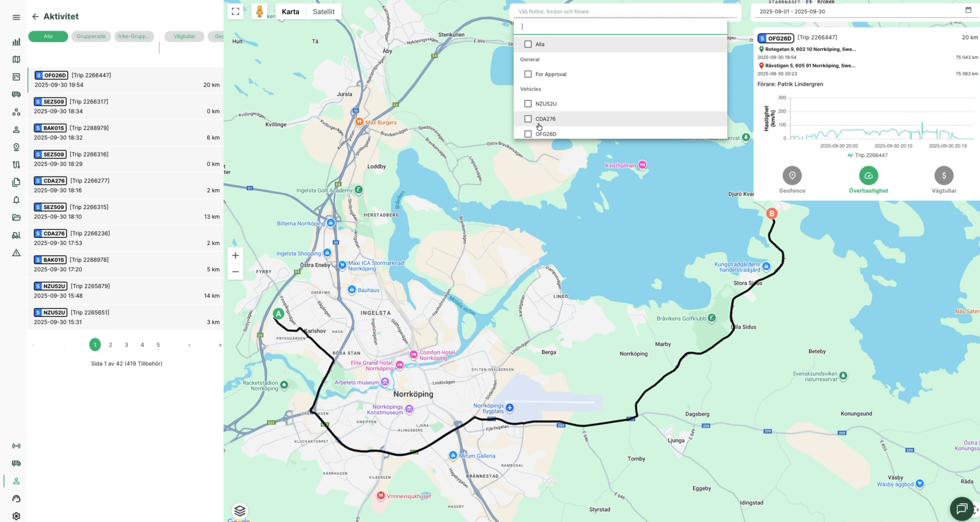This screenshot has height=522, width=980.
Task: Open trip 2265651 for NZU52U
Action: tap(126, 317)
